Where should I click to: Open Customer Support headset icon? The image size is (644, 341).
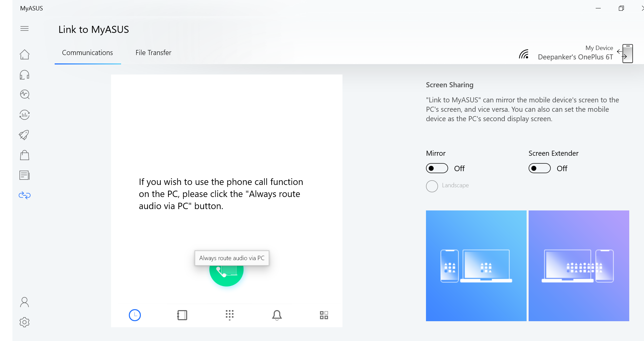[24, 75]
